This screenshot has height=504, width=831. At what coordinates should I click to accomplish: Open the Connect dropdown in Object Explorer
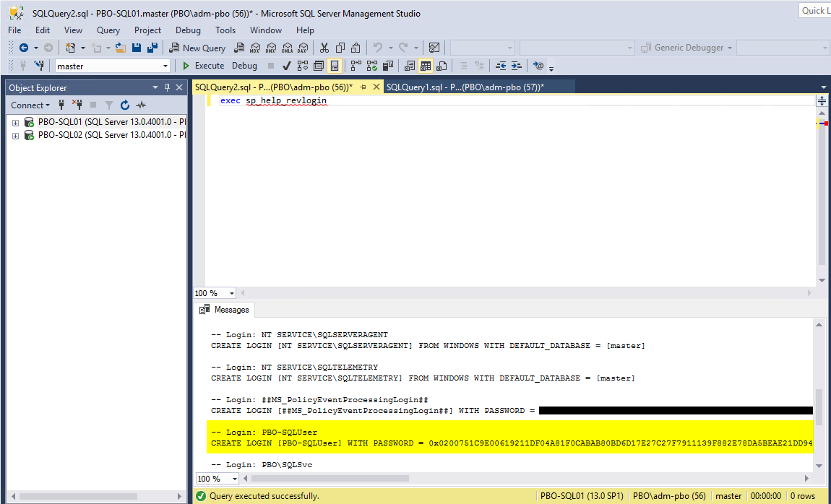[30, 105]
